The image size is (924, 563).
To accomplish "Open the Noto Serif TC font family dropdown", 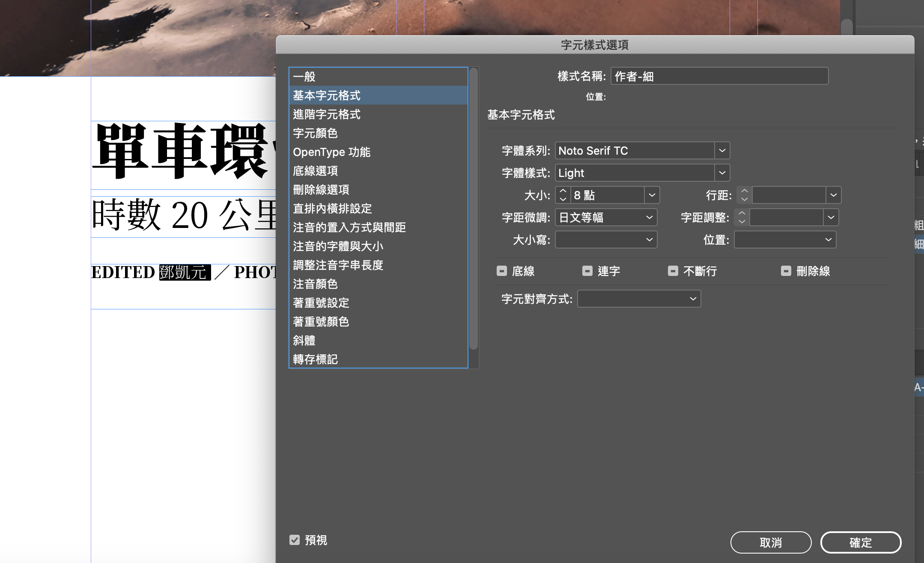I will click(722, 150).
